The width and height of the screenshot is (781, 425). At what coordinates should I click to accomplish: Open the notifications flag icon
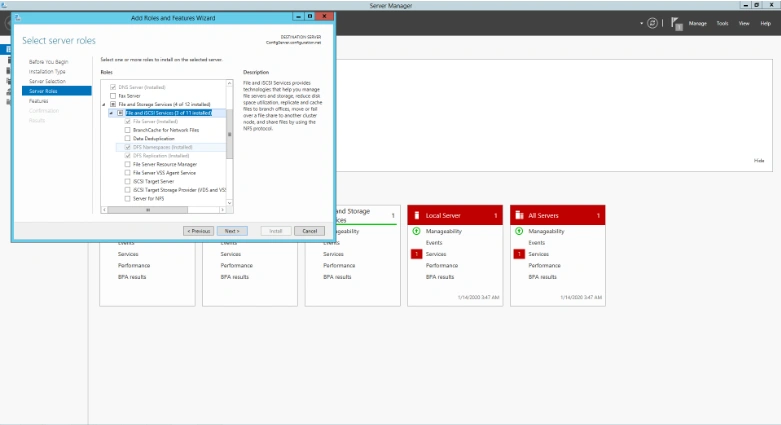point(676,23)
